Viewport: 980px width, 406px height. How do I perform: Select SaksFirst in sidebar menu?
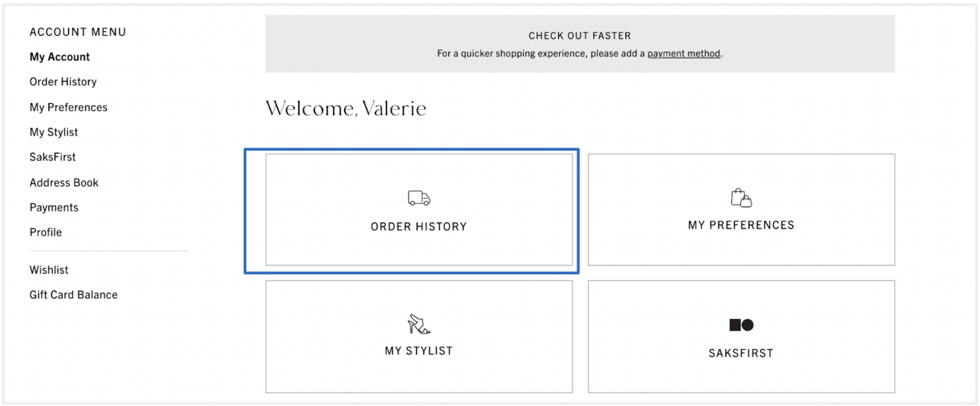point(52,157)
